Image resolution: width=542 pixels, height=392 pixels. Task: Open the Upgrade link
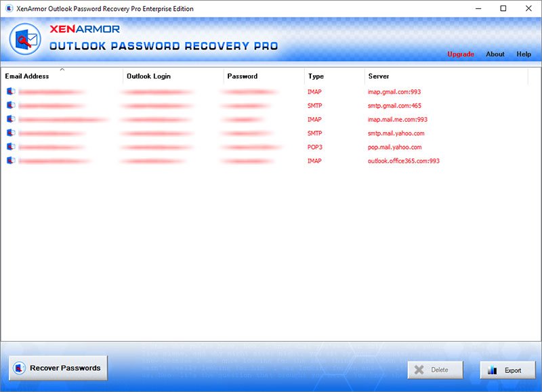point(461,54)
